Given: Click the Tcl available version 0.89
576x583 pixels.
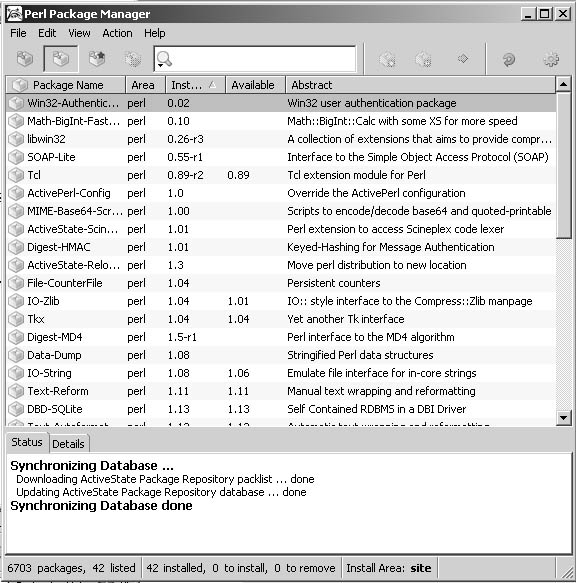Looking at the screenshot, I should click(x=238, y=175).
